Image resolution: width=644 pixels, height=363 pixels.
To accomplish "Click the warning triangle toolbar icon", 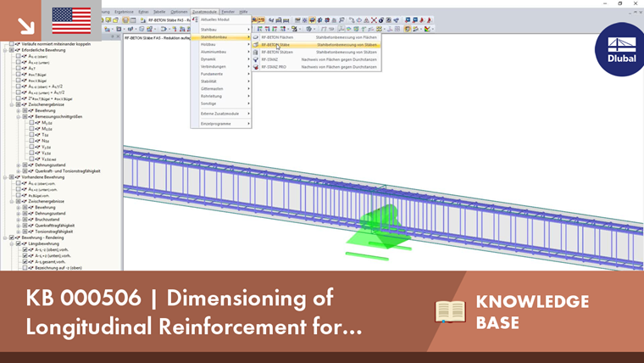I will (x=366, y=20).
